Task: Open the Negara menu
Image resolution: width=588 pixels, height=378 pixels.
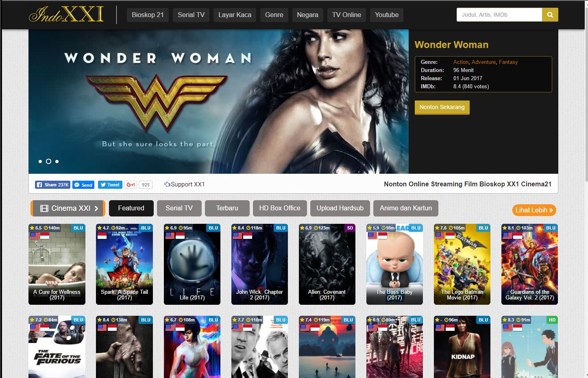Action: coord(307,15)
